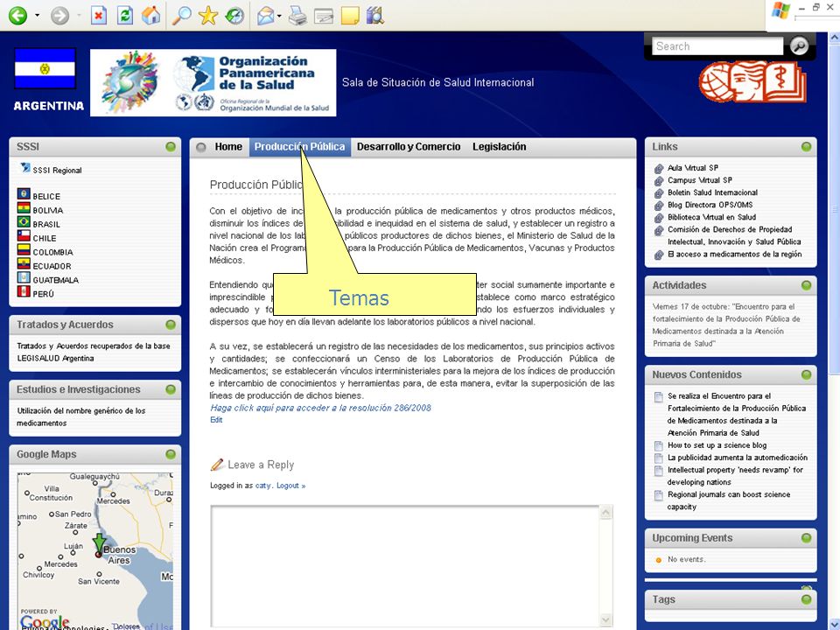Toggle the Tags panel green button
The width and height of the screenshot is (840, 630).
(806, 599)
